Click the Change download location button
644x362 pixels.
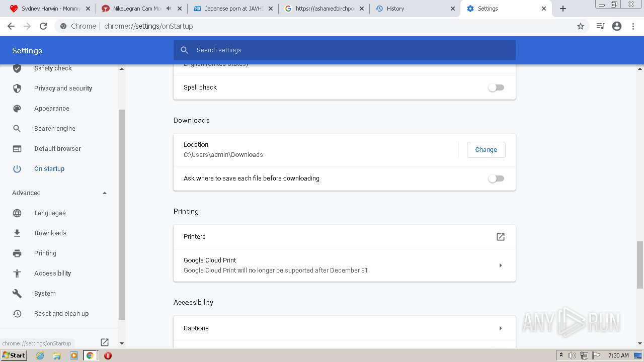tap(486, 150)
